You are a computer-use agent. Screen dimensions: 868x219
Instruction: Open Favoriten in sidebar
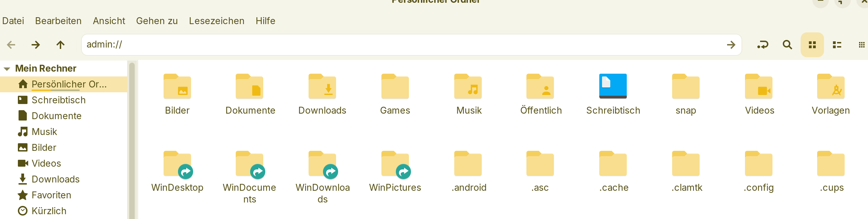tap(64, 195)
